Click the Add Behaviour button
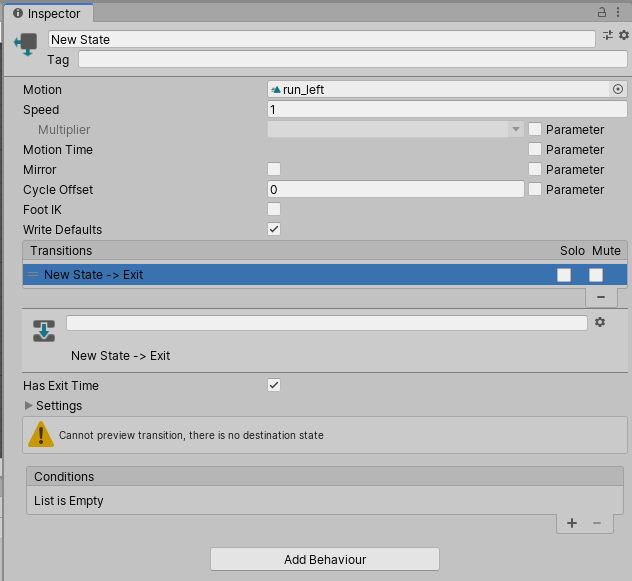This screenshot has width=632, height=581. (324, 559)
